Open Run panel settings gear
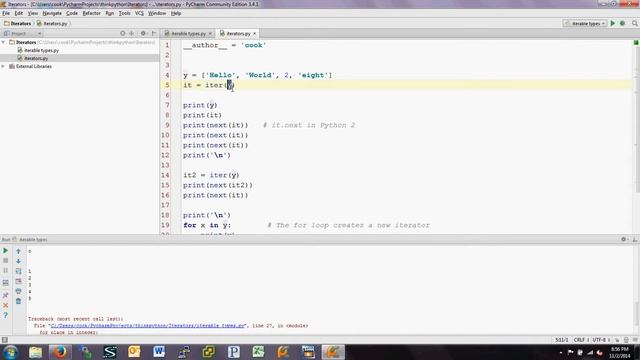This screenshot has width=640, height=360. 624,239
